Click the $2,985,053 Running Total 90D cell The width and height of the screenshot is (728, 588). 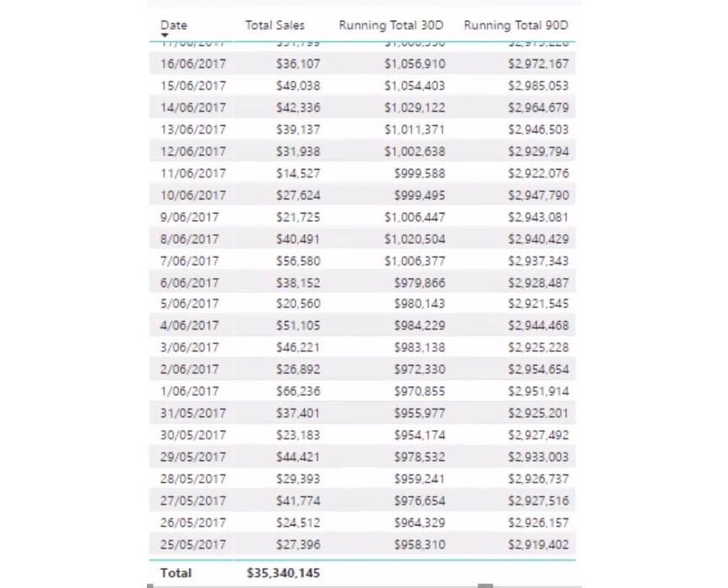[538, 85]
